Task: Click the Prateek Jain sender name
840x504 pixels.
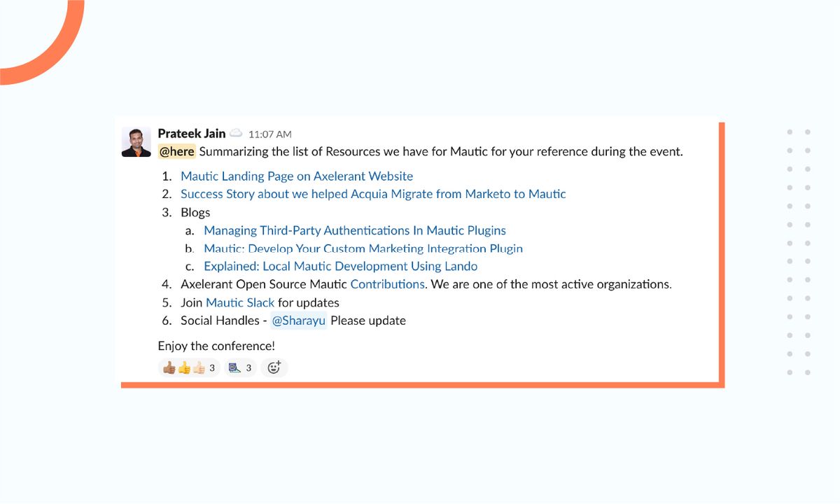Action: click(x=192, y=134)
